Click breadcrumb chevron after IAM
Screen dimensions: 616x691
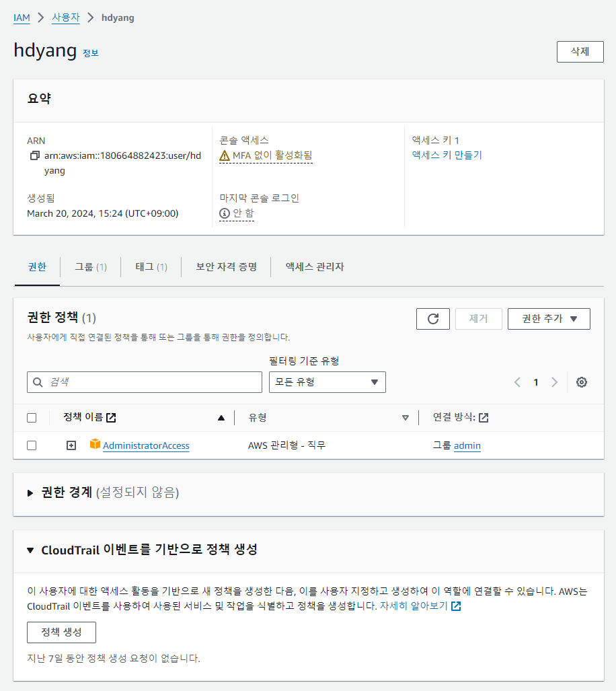41,17
